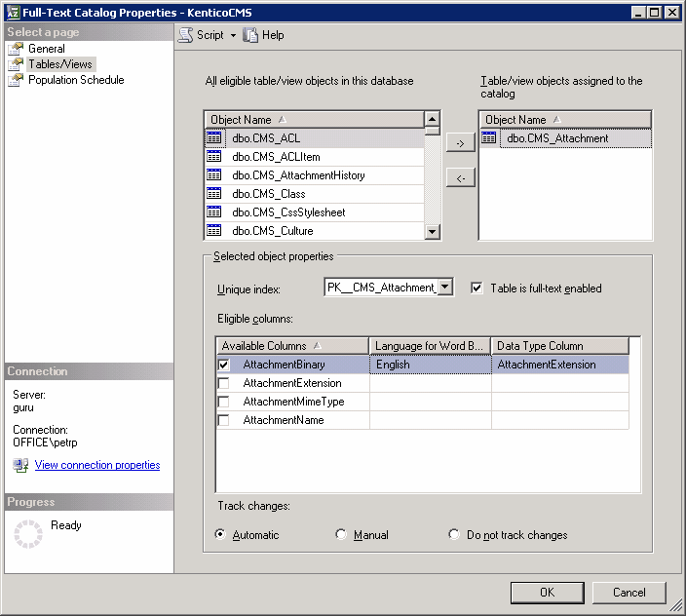Select Automatic track changes option
Viewport: 686px width, 616px height.
tap(220, 534)
